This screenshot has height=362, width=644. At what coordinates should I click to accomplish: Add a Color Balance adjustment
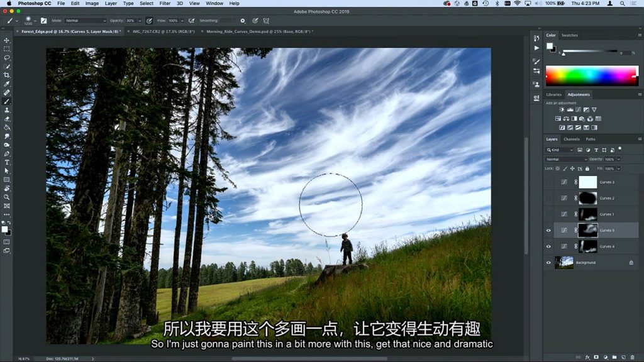566,119
